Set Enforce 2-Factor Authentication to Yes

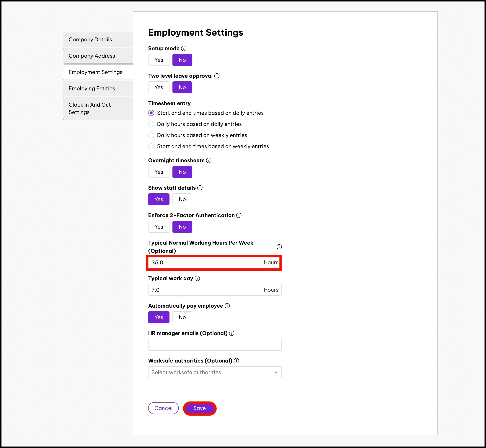(x=159, y=227)
